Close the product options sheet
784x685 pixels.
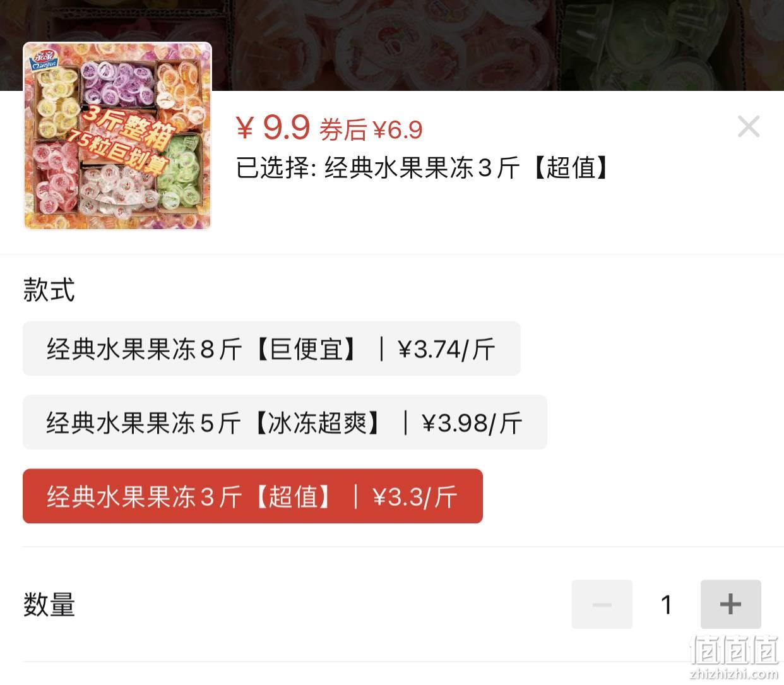click(749, 127)
